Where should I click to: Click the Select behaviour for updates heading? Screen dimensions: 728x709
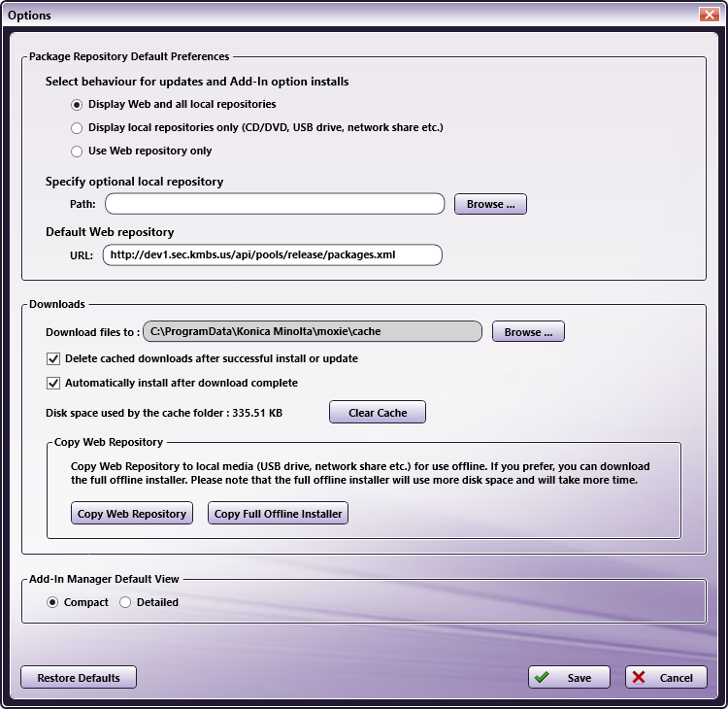coord(197,82)
